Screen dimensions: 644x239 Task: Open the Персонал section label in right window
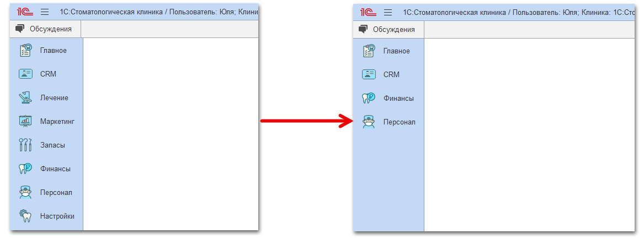(x=400, y=122)
